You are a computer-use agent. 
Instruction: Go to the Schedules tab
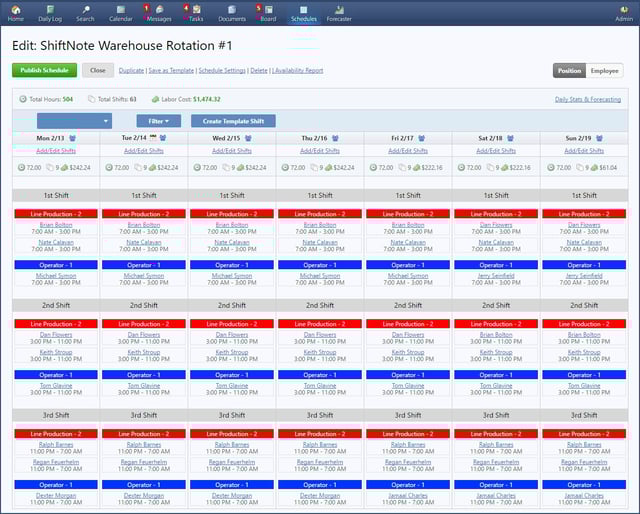(303, 12)
